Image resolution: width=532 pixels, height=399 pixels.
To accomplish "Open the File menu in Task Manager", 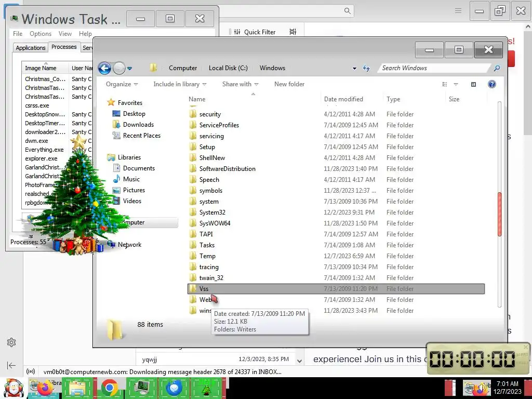I will [x=18, y=34].
